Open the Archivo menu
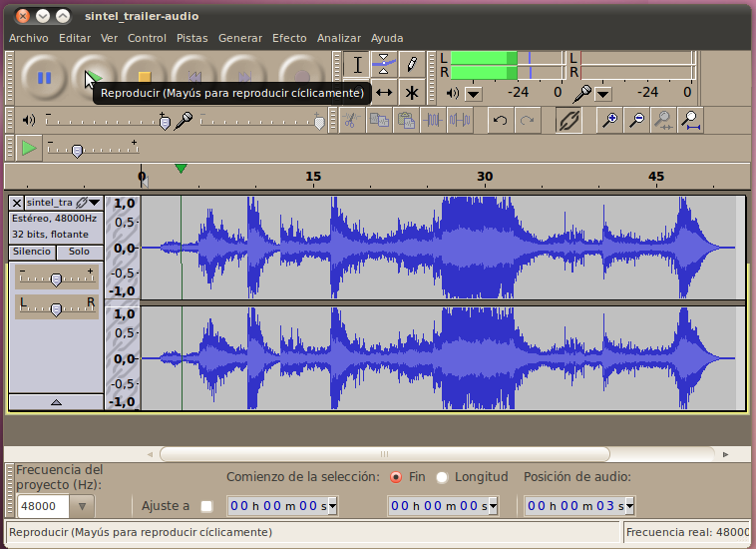The image size is (756, 549). [29, 38]
